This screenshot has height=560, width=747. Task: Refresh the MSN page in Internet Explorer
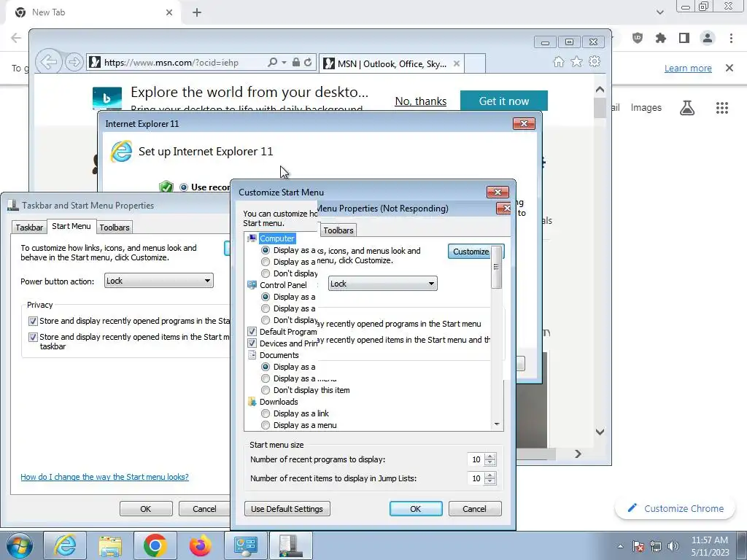point(308,63)
